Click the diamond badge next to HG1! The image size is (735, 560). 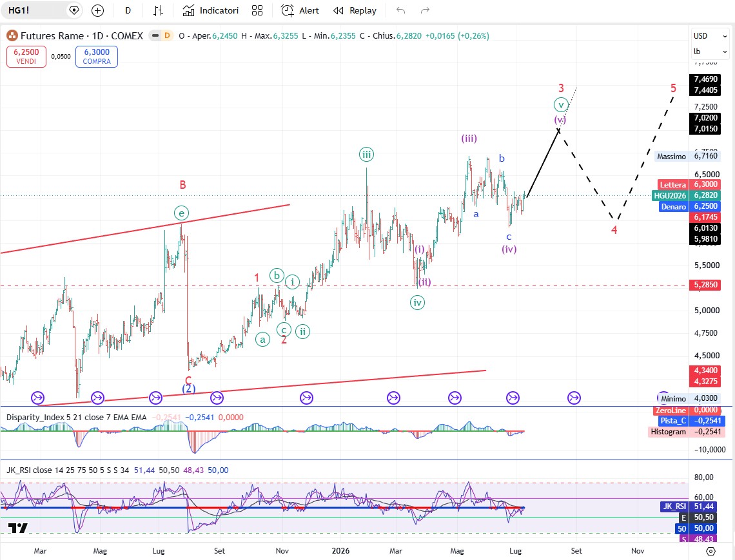click(73, 10)
